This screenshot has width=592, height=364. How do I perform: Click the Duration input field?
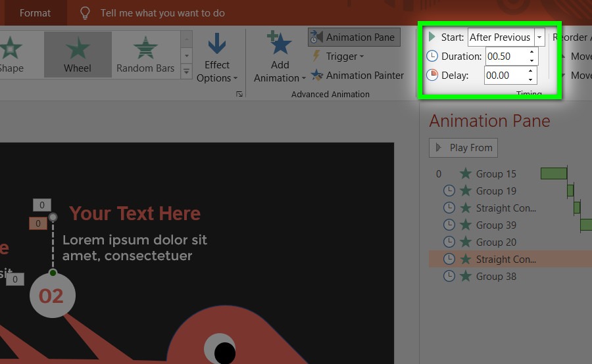505,57
